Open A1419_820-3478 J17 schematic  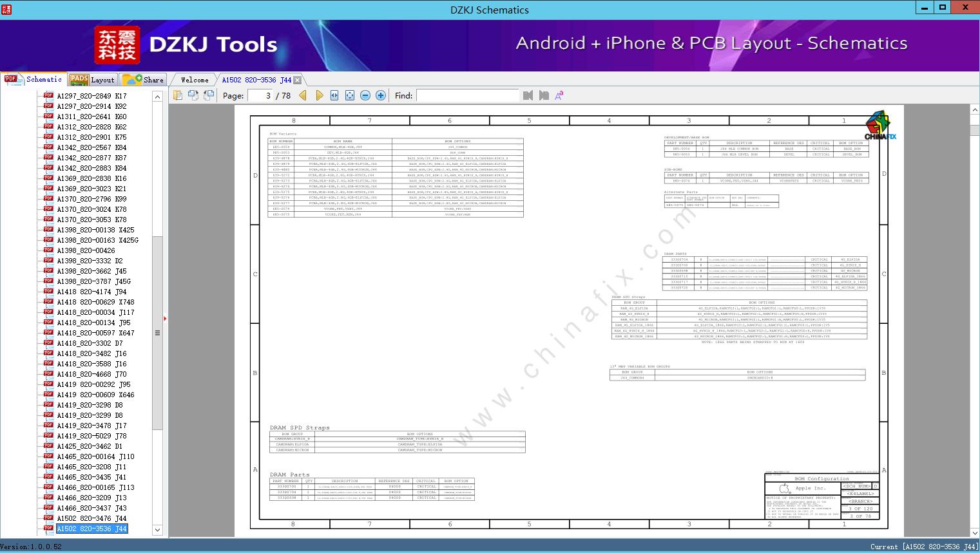pos(91,426)
